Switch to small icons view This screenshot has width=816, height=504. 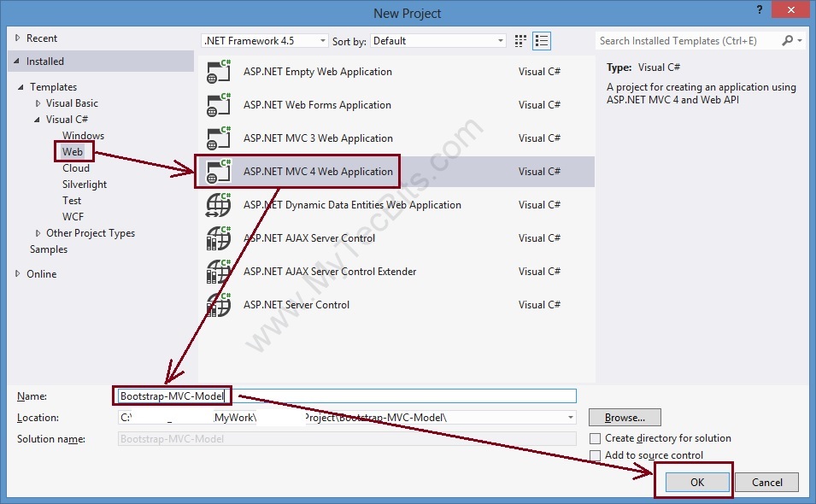(x=520, y=40)
